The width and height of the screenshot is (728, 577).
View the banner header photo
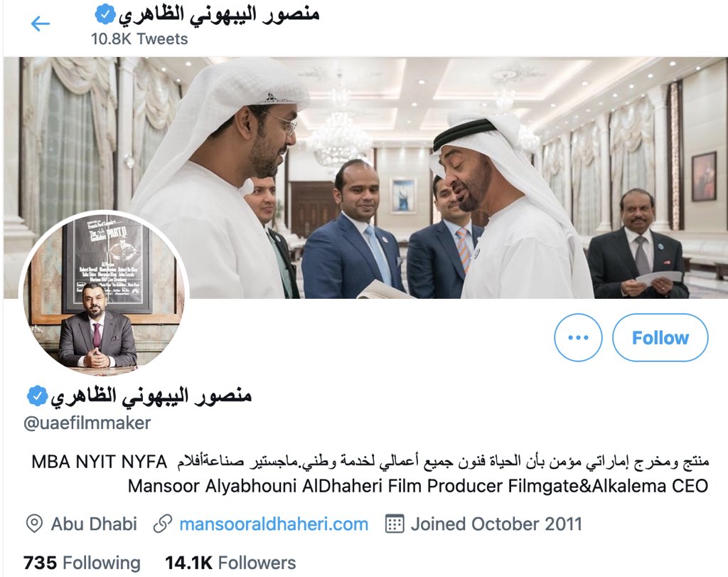366,177
